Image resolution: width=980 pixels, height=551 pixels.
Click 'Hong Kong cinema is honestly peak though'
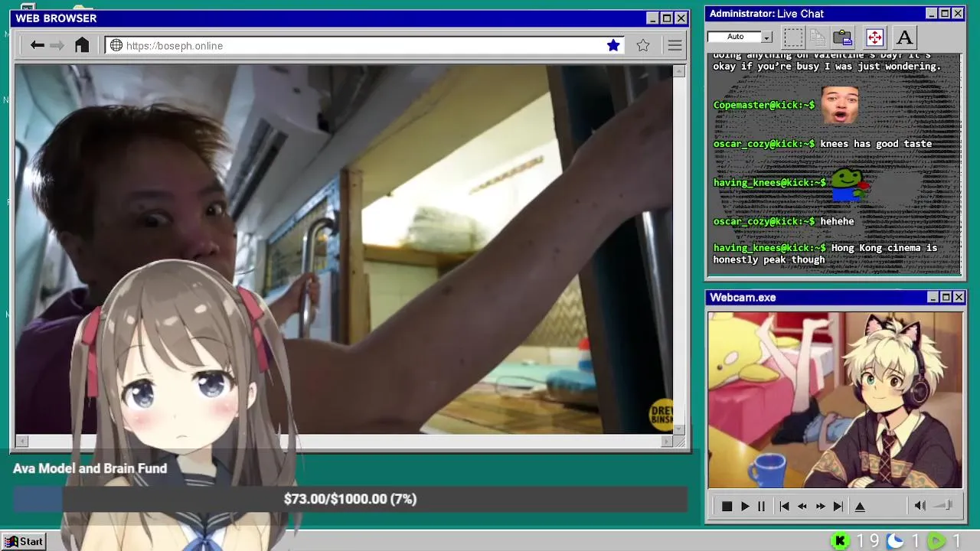tap(825, 253)
